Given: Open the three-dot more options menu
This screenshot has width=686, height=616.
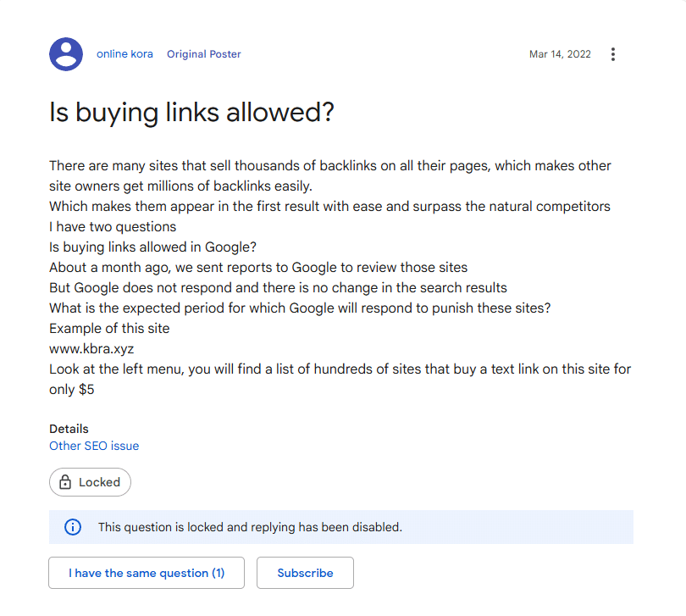Looking at the screenshot, I should pos(613,54).
